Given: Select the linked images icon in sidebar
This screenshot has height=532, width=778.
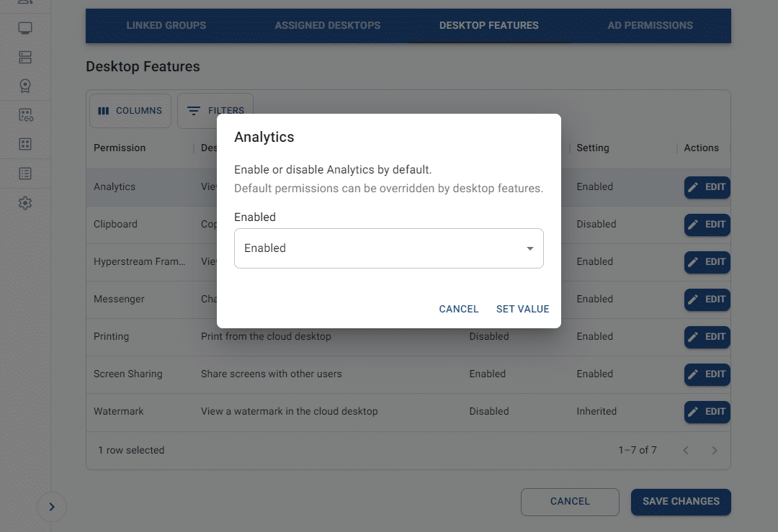Looking at the screenshot, I should pos(26,114).
